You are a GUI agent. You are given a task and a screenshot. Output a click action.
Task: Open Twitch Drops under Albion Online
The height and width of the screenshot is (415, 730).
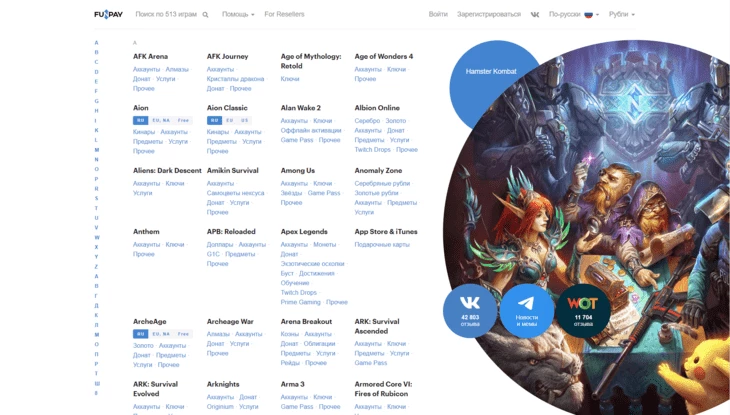tap(372, 150)
